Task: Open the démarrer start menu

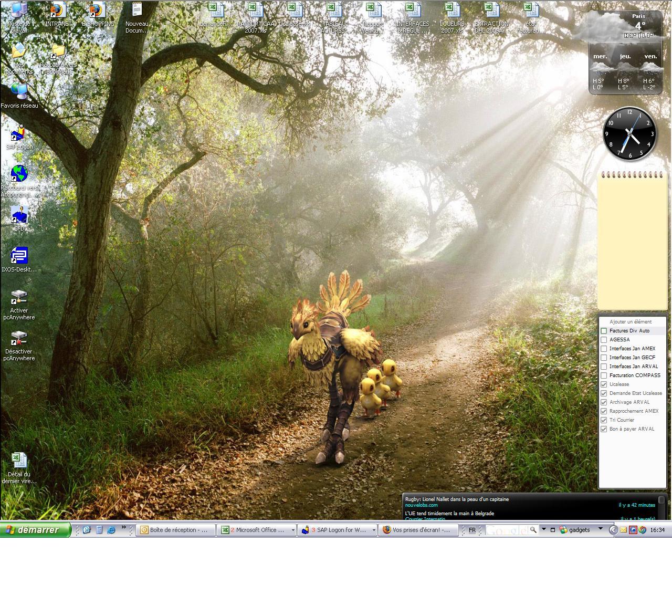Action: coord(35,530)
